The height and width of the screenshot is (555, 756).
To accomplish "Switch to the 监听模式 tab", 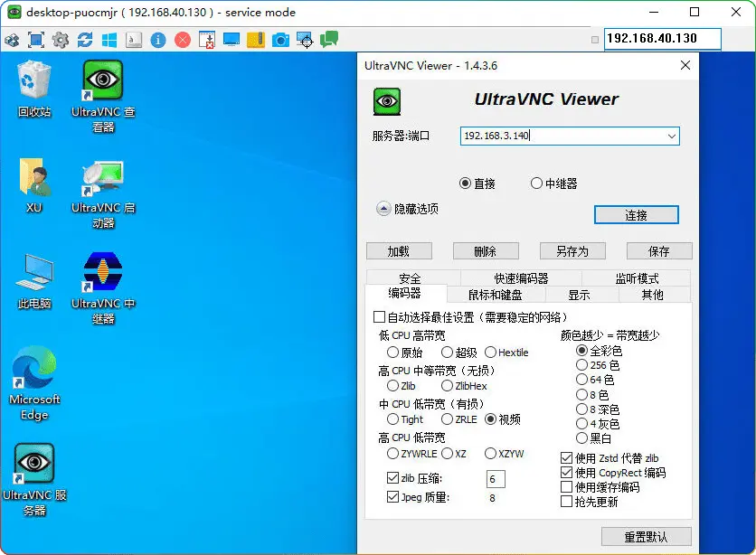I will [x=637, y=278].
